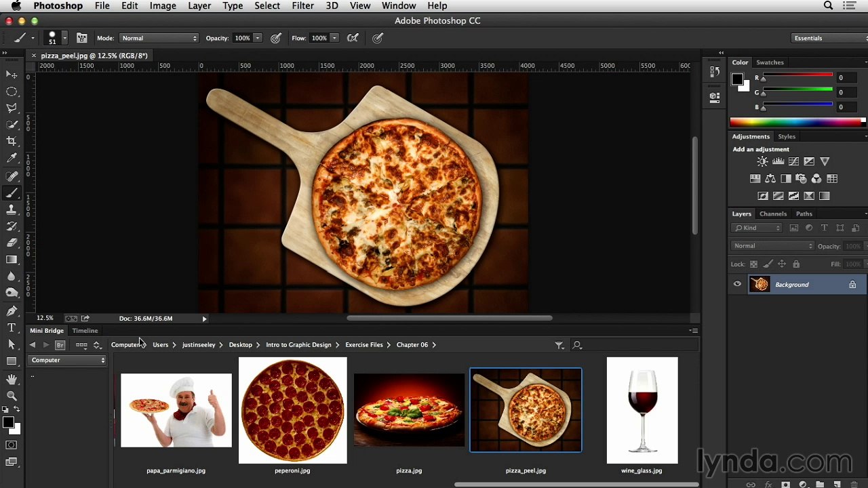Image resolution: width=868 pixels, height=488 pixels.
Task: Select the Eyedropper tool
Action: pos(12,158)
